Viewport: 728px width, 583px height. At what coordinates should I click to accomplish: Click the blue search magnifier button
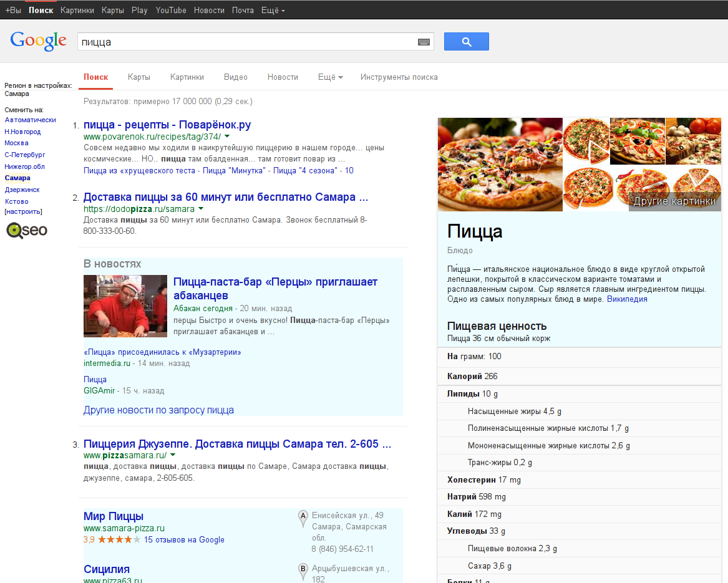click(x=466, y=41)
